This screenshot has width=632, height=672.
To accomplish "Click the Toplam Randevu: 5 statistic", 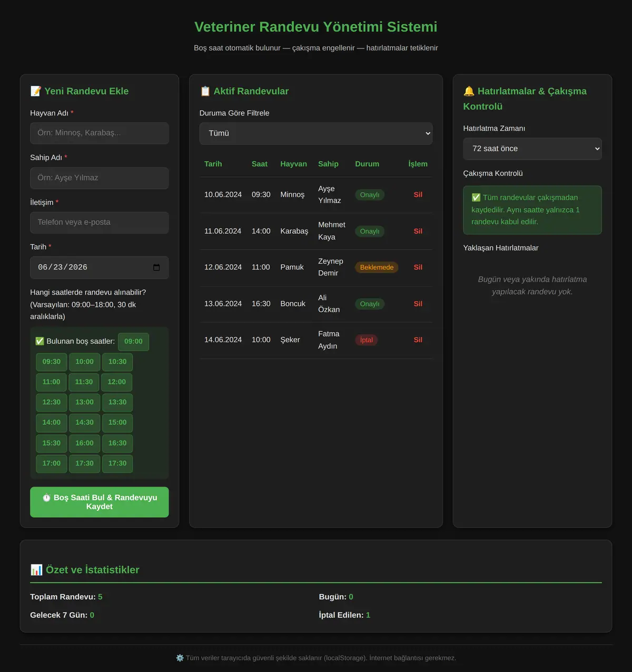I will pos(66,597).
